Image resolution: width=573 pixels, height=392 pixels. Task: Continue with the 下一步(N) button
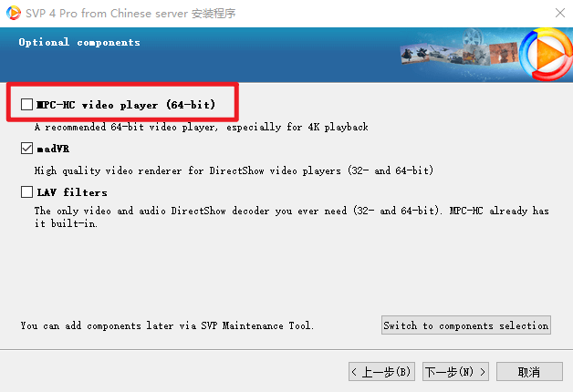[455, 372]
